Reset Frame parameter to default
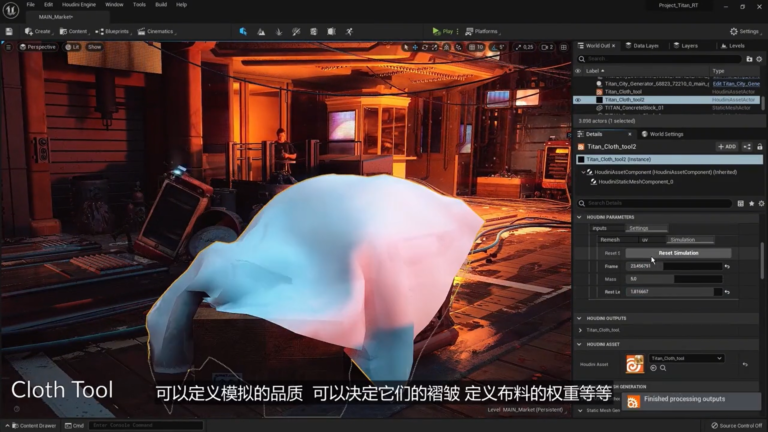768x432 pixels. 727,266
